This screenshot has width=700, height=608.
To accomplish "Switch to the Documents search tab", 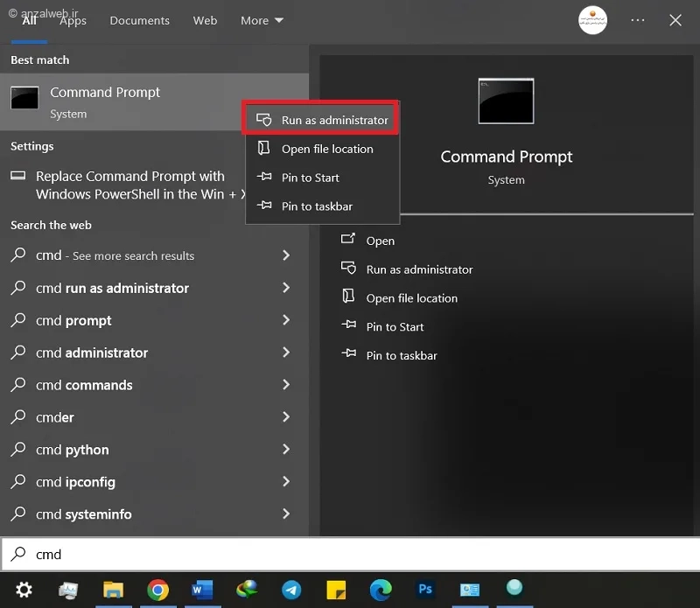I will (x=140, y=20).
